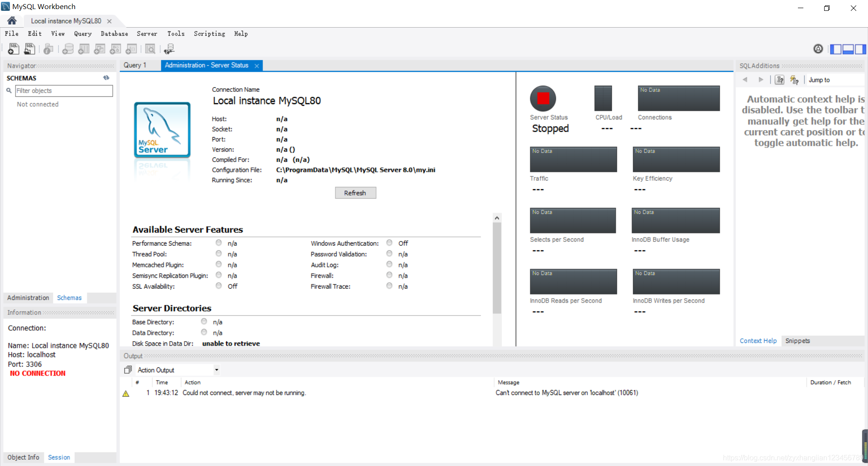Click the CPU/Load gauge
The height and width of the screenshot is (466, 868).
coord(603,98)
